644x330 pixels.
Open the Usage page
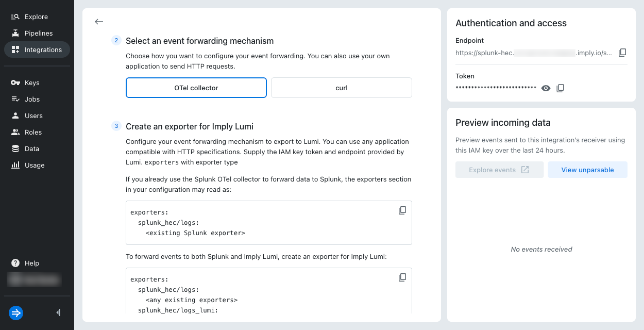[x=37, y=165]
